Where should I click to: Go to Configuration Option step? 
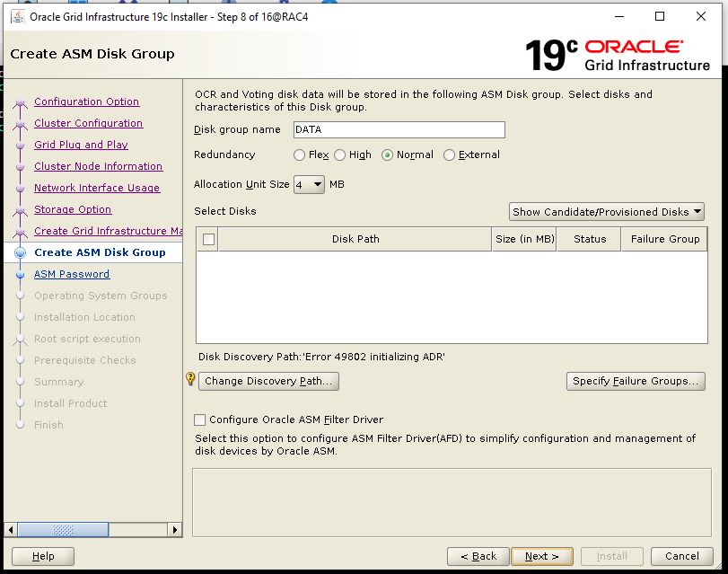pyautogui.click(x=86, y=102)
